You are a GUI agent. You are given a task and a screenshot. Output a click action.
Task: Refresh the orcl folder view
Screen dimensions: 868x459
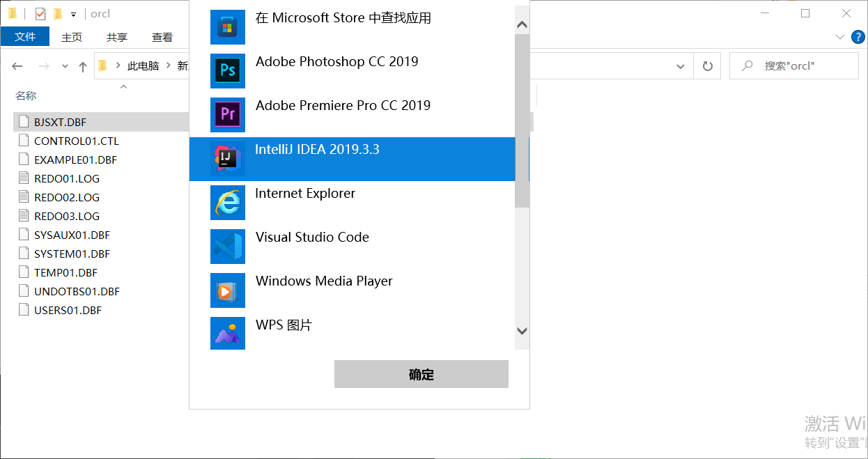tap(708, 66)
